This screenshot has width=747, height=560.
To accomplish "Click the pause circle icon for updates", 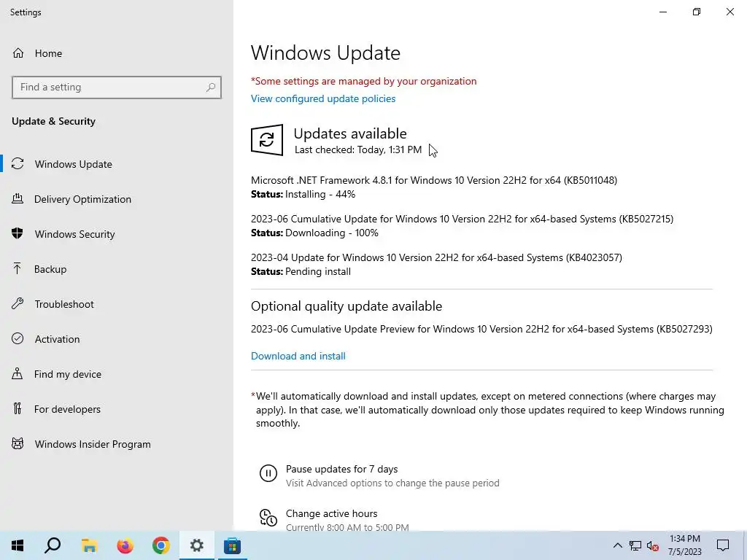I will coord(268,473).
